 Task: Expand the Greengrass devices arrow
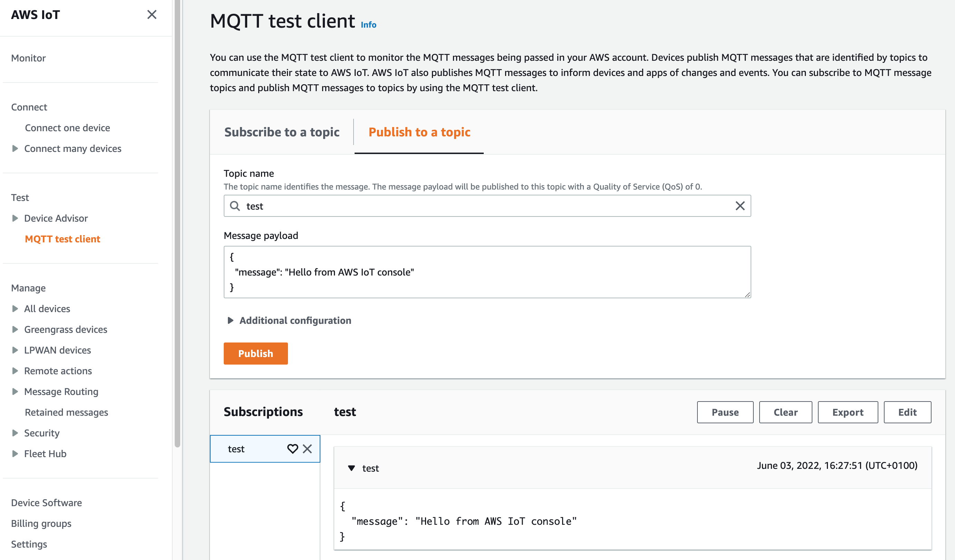[x=15, y=329]
